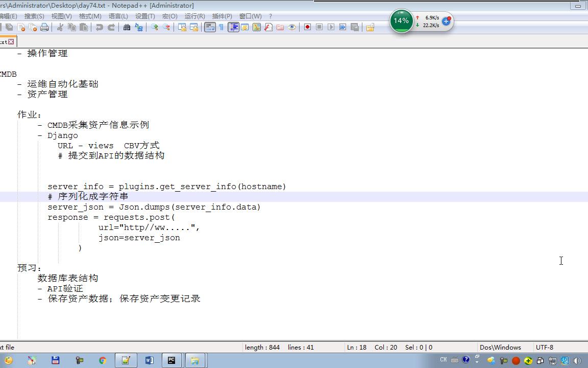Enable file monitoring with the eye icon
Image resolution: width=588 pixels, height=368 pixels.
coord(291,27)
